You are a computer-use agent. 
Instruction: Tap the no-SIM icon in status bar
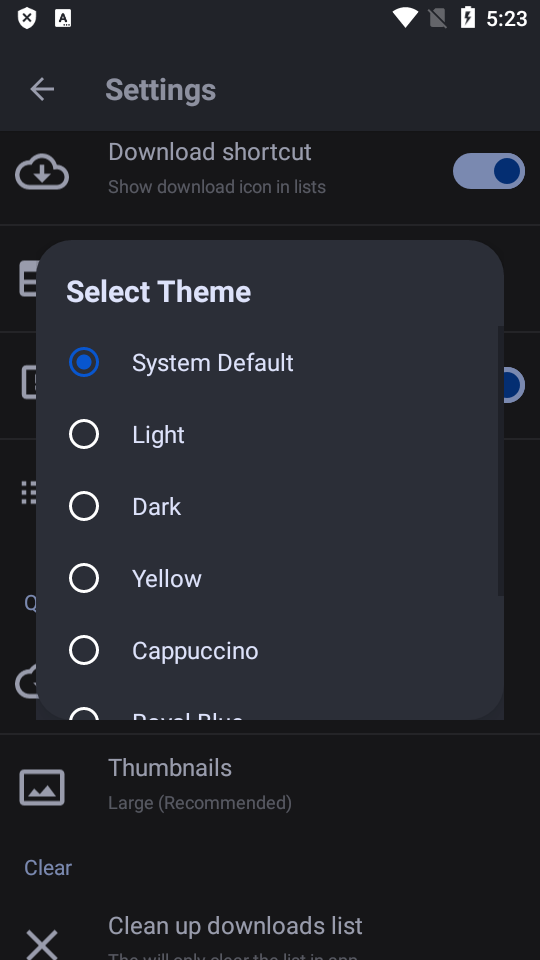pos(437,18)
